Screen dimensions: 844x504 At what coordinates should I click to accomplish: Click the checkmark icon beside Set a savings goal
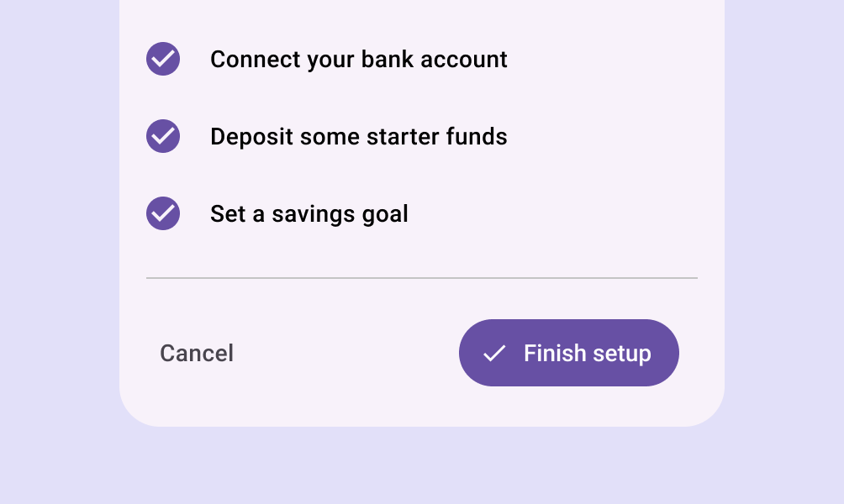coord(163,213)
